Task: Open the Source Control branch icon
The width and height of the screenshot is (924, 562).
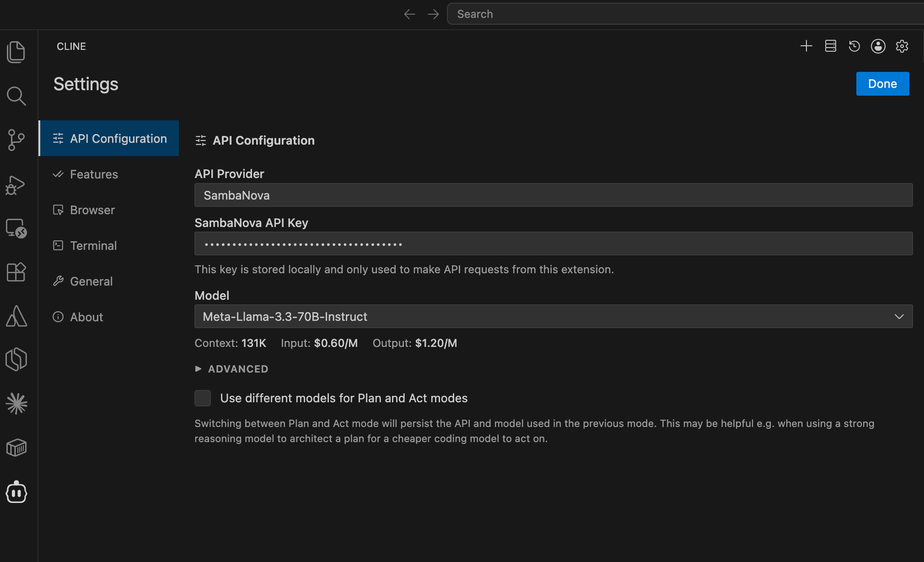Action: click(x=16, y=140)
